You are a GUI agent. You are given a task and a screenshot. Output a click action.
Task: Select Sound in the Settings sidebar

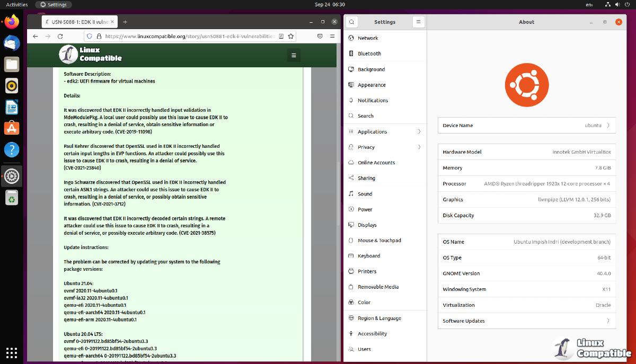365,194
